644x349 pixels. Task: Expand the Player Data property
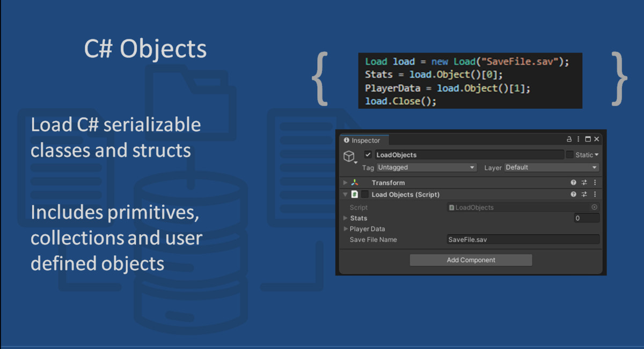click(x=345, y=229)
